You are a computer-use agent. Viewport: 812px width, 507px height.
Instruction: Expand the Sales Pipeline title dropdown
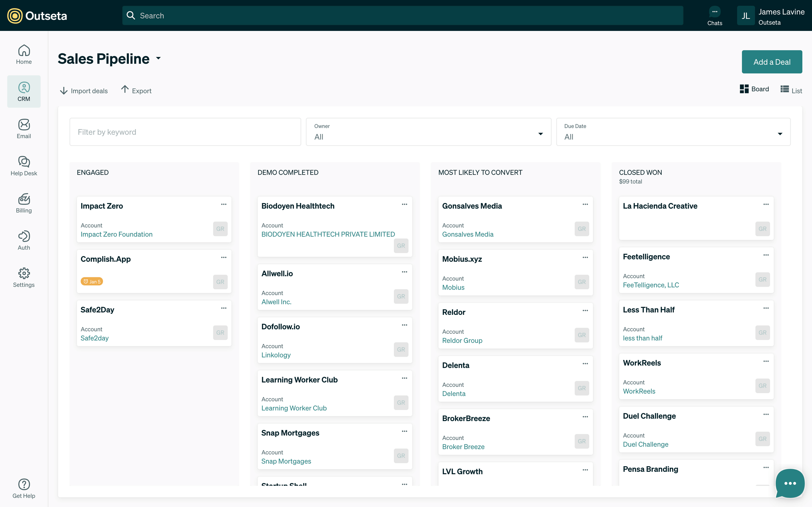[x=158, y=59]
